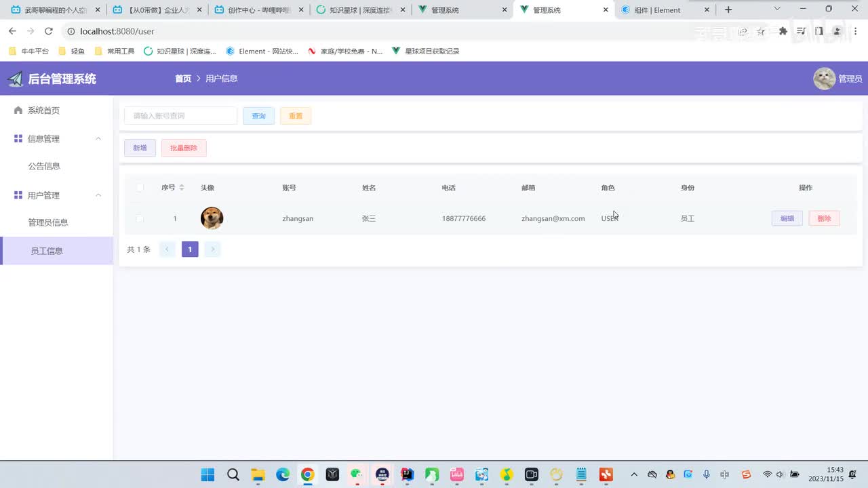Tick the checkbox for the zhangsan row
This screenshot has width=868, height=488.
pyautogui.click(x=140, y=218)
